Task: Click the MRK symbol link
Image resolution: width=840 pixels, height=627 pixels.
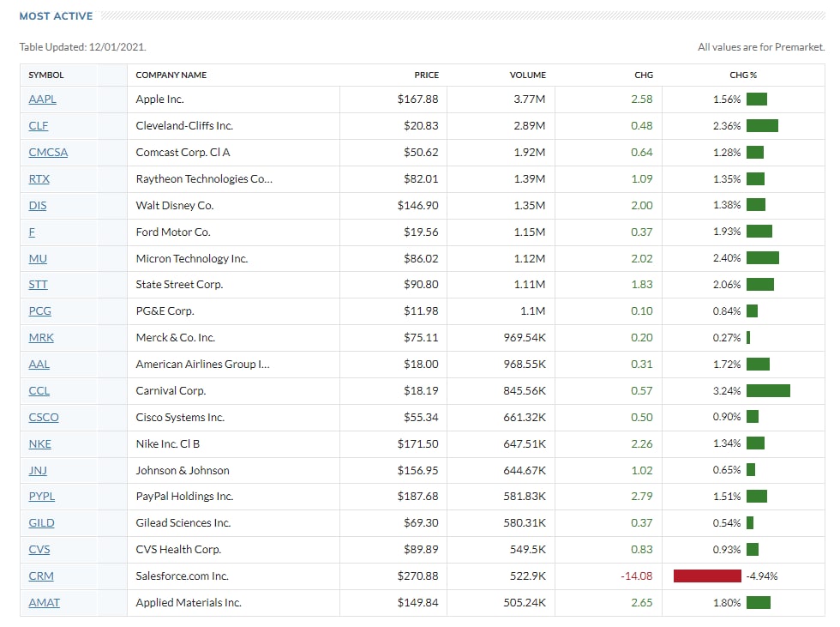Action: (x=41, y=338)
